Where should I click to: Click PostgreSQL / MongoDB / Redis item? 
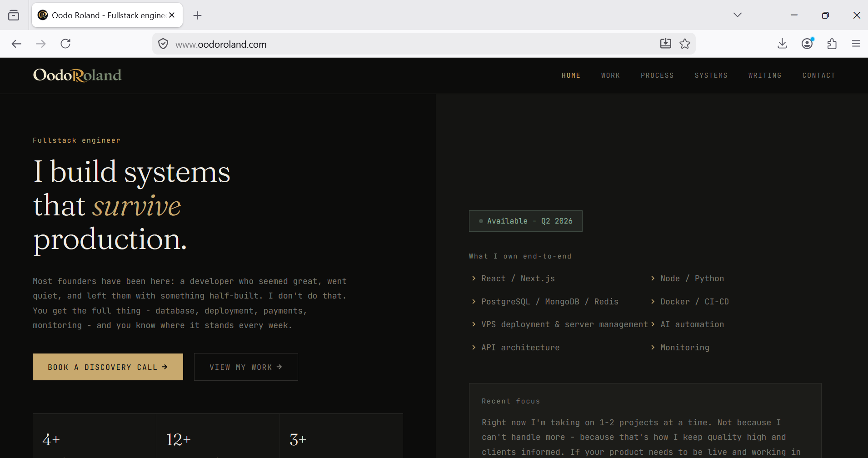coord(545,302)
